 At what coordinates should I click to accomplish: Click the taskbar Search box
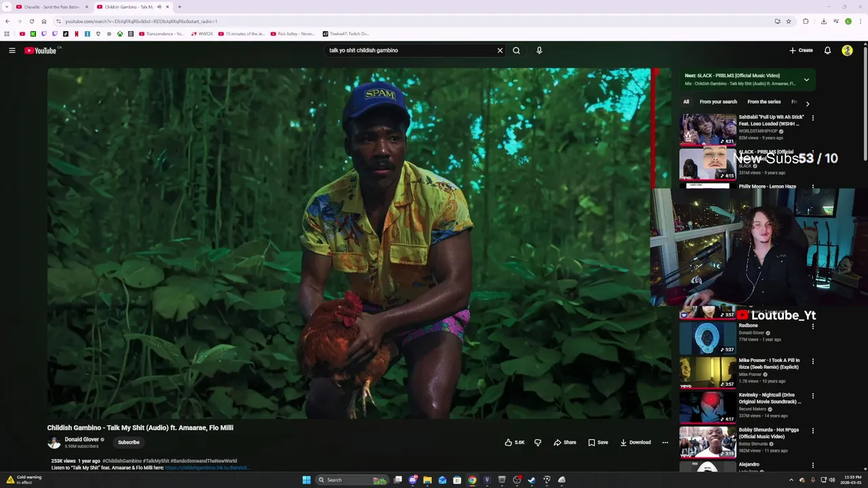coord(353,480)
